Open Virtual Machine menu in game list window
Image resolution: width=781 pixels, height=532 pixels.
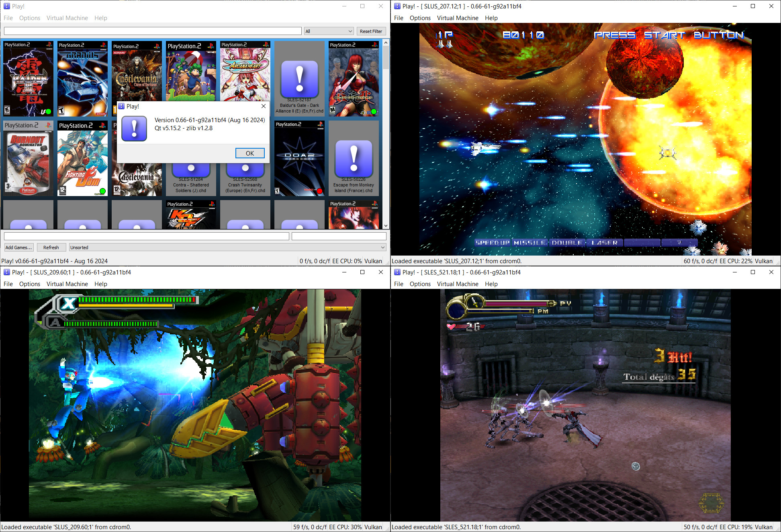click(x=67, y=18)
